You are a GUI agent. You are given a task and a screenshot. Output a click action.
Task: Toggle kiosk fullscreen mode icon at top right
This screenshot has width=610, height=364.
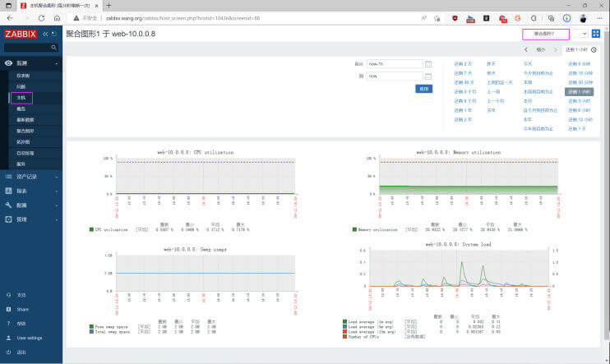(595, 34)
